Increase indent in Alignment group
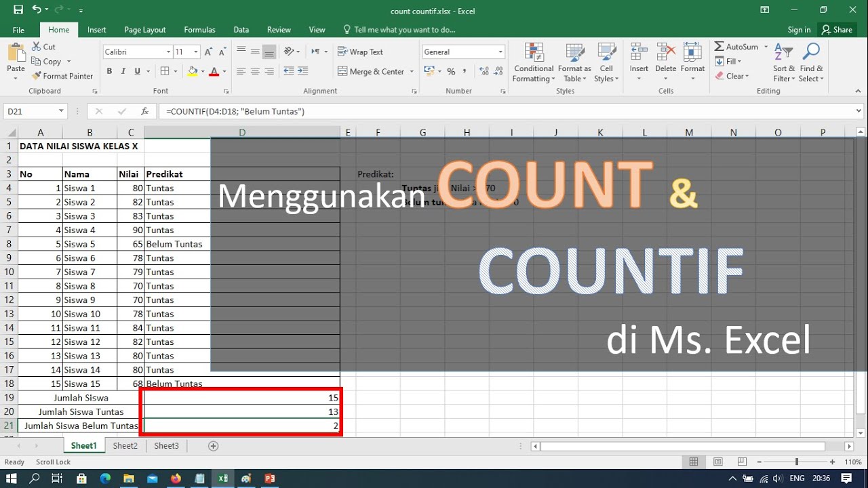This screenshot has height=488, width=868. point(302,71)
